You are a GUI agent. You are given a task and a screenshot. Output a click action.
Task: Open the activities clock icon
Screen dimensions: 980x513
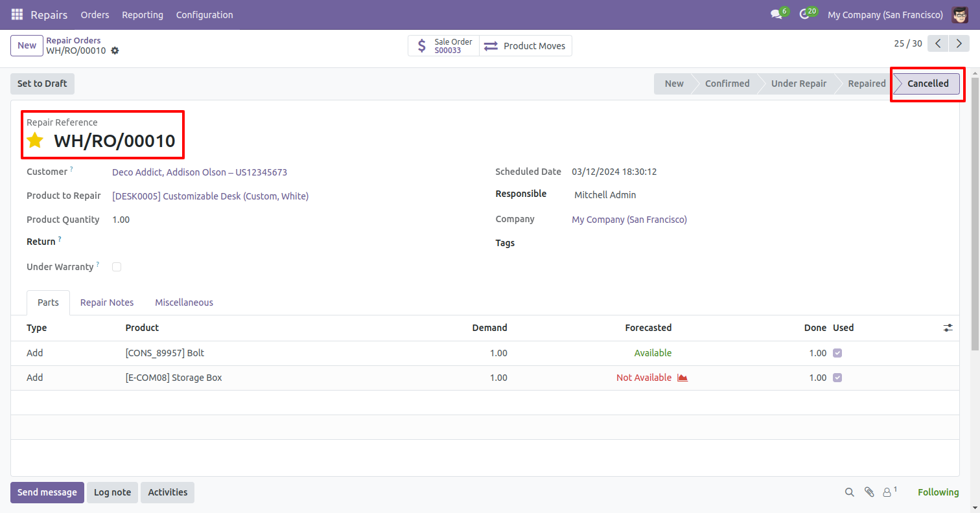804,14
